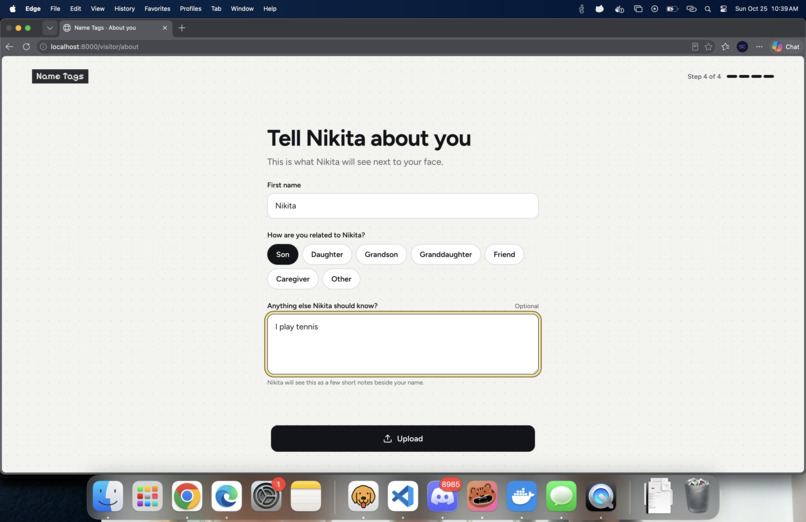Open the browser profile avatar
This screenshot has width=806, height=522.
(x=742, y=47)
